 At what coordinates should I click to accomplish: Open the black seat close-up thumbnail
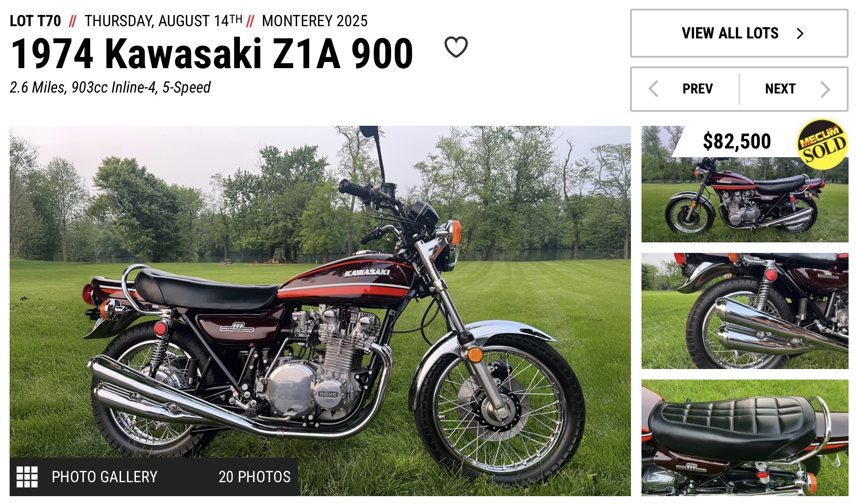pos(745,438)
